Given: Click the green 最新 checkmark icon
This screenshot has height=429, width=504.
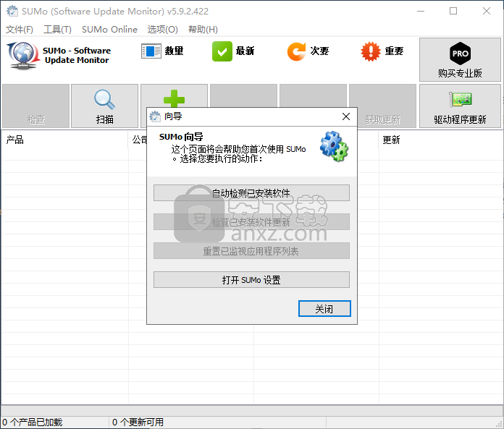Looking at the screenshot, I should 222,51.
